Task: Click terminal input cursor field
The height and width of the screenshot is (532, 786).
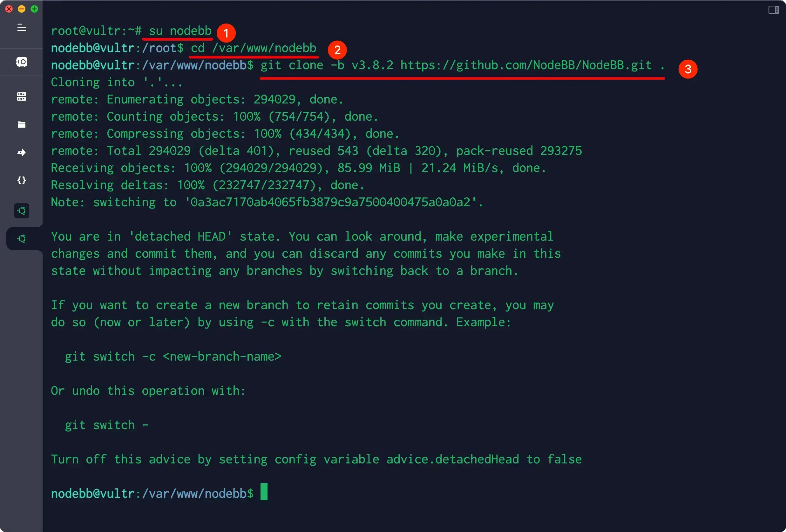Action: (x=265, y=493)
